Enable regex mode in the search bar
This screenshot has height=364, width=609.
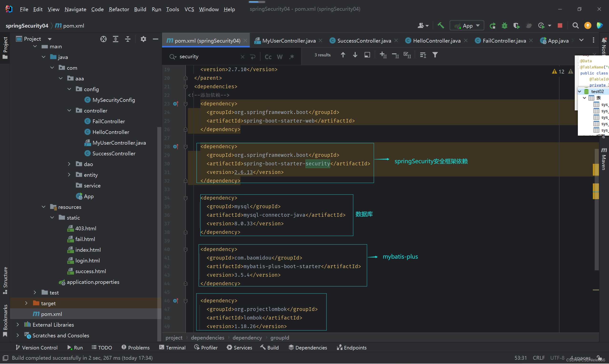[x=292, y=56]
